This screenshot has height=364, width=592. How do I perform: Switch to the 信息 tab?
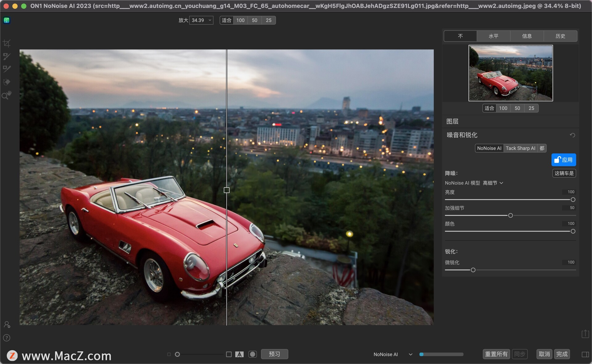pos(527,36)
